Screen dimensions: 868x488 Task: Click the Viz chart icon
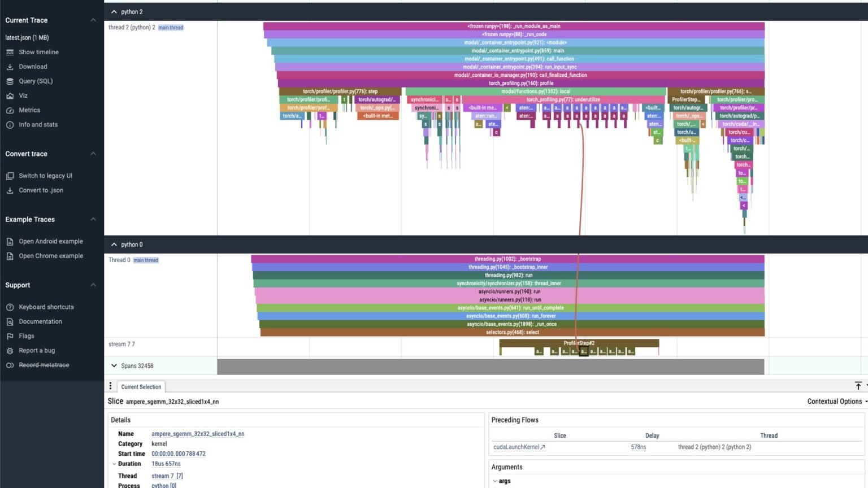click(x=10, y=96)
